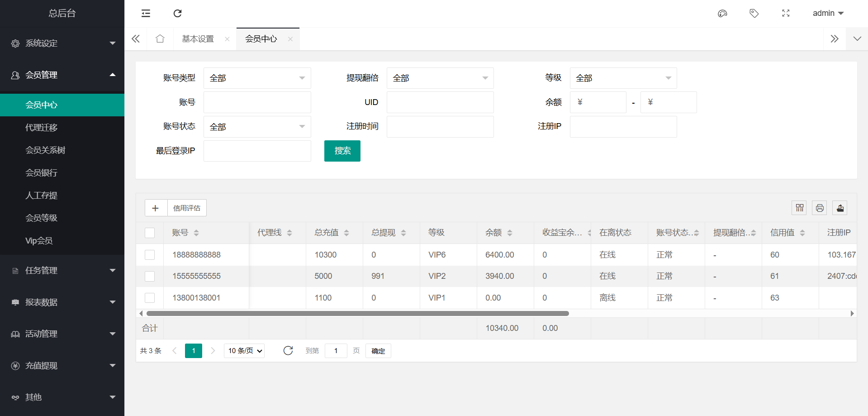This screenshot has height=416, width=868.
Task: Change the 10 条/页 page size selector
Action: pyautogui.click(x=244, y=351)
